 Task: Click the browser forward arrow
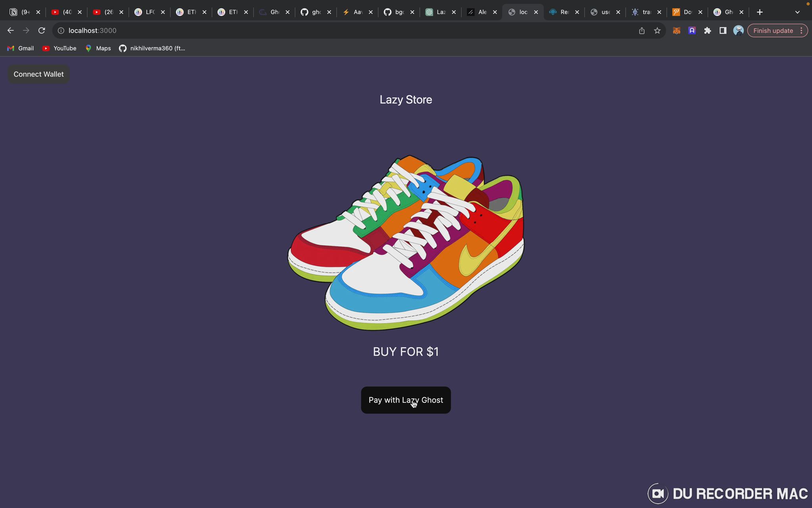point(26,31)
